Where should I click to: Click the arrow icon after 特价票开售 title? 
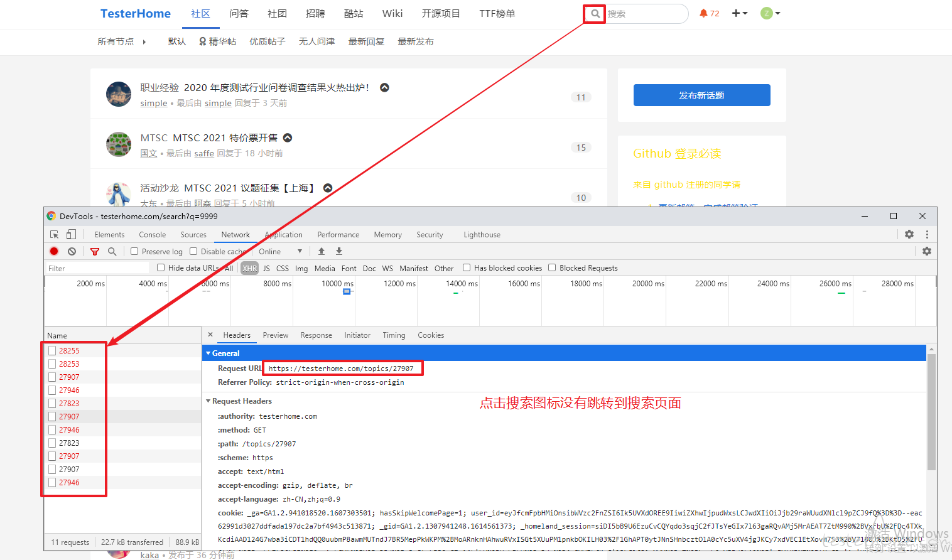pos(288,137)
